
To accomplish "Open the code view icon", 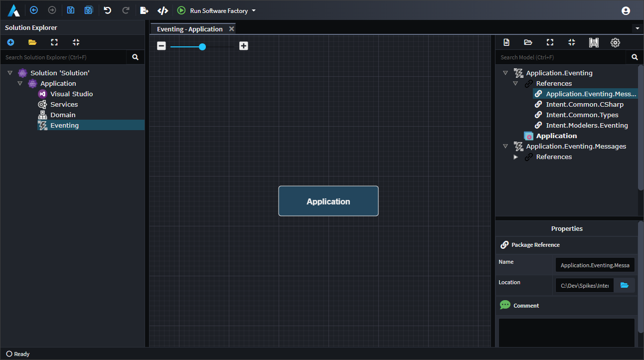I will point(162,10).
